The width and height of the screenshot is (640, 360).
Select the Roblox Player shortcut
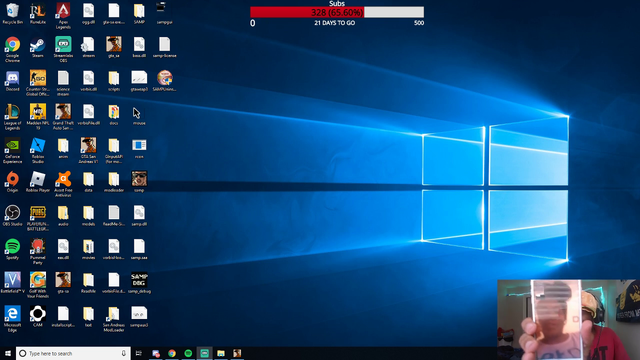(x=38, y=182)
